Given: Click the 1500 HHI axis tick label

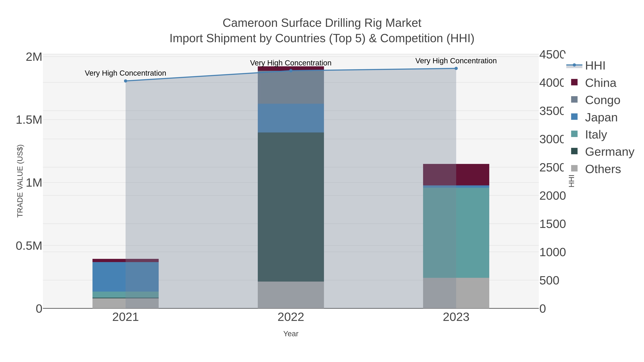Looking at the screenshot, I should tap(553, 224).
